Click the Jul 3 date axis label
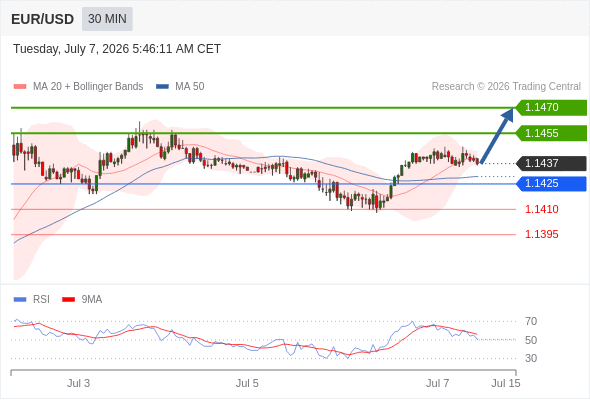 (78, 383)
